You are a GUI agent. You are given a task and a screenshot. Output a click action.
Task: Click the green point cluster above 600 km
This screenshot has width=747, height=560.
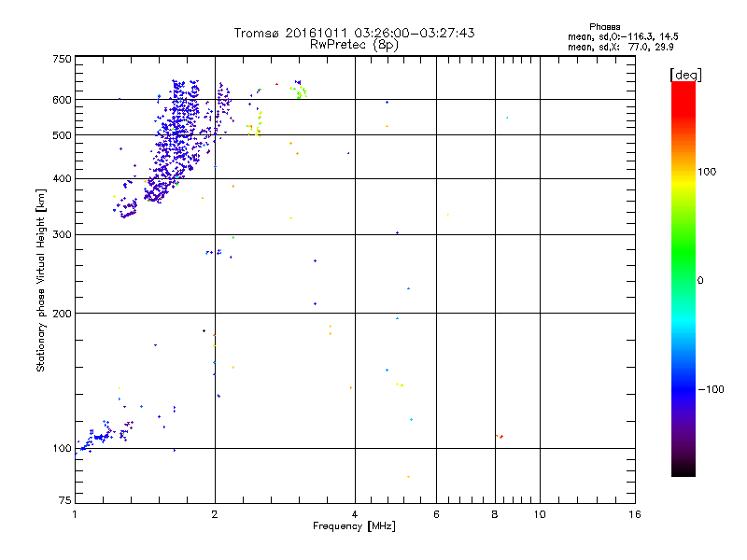pyautogui.click(x=299, y=91)
